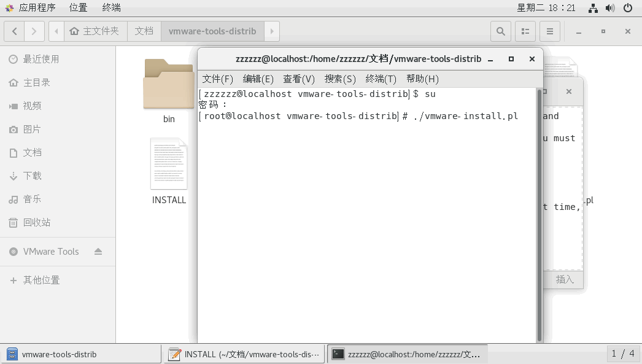This screenshot has height=364, width=642.
Task: Open network status icon in top bar
Action: click(x=593, y=8)
